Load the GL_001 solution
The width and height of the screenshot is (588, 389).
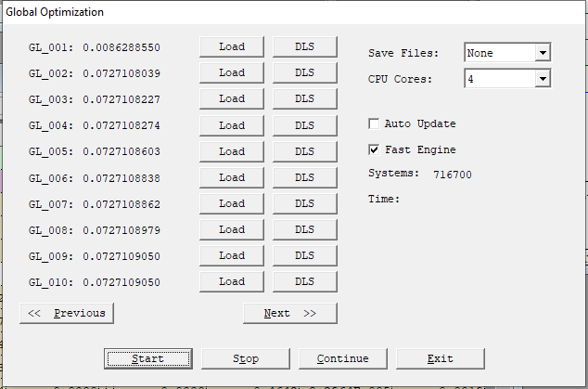pos(232,47)
